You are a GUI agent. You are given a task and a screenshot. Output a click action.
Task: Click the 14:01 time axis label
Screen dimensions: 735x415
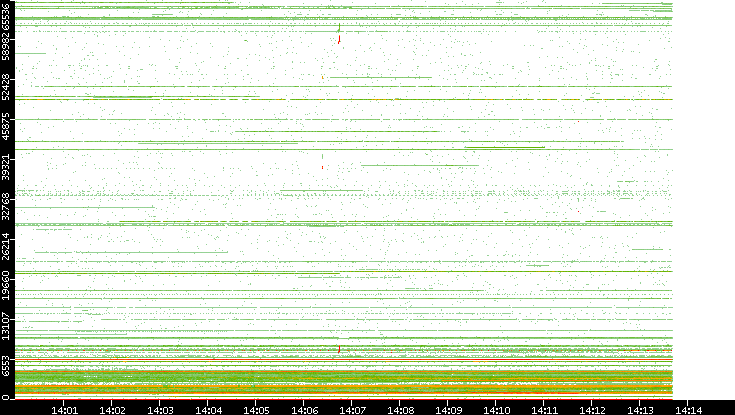[x=64, y=409]
